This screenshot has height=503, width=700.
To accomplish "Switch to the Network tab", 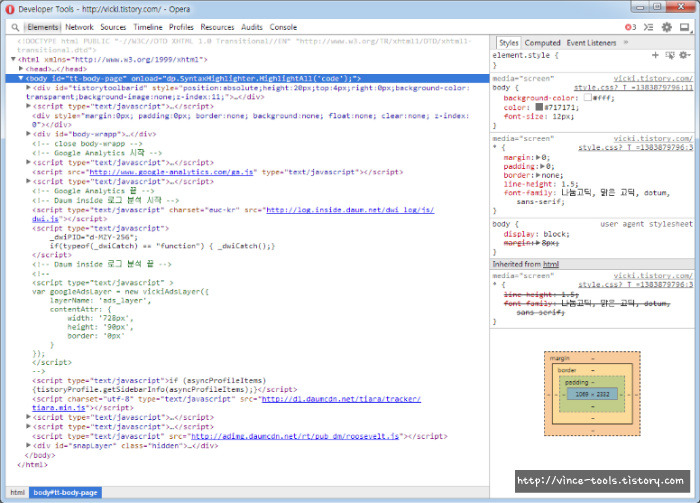I will click(x=79, y=27).
